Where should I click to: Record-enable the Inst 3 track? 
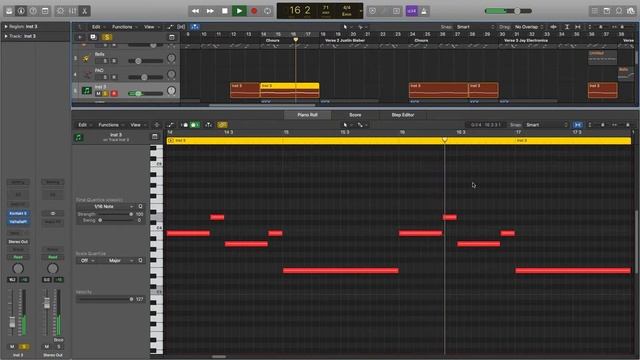point(114,93)
